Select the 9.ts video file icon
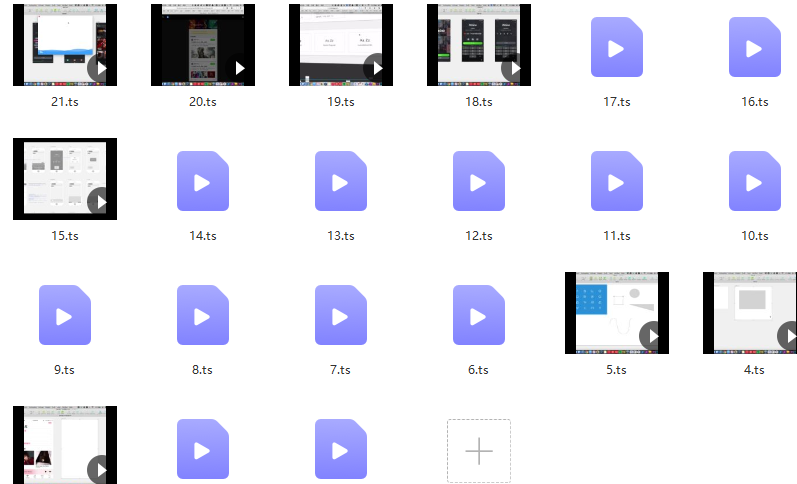The image size is (797, 484). point(65,315)
